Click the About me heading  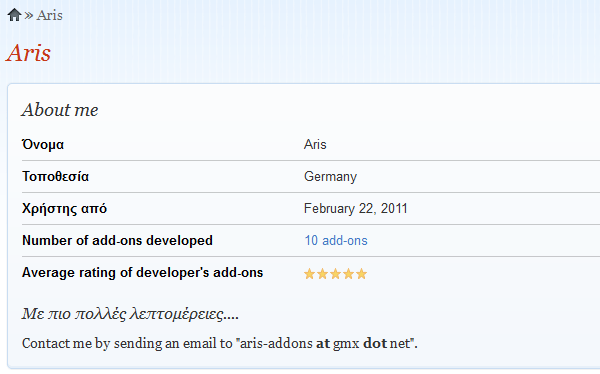coord(60,110)
